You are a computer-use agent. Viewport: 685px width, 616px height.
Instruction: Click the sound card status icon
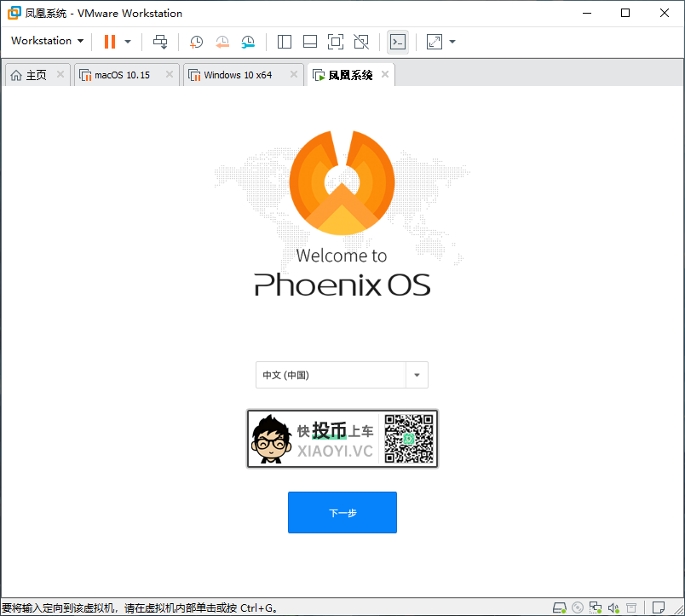click(x=613, y=607)
